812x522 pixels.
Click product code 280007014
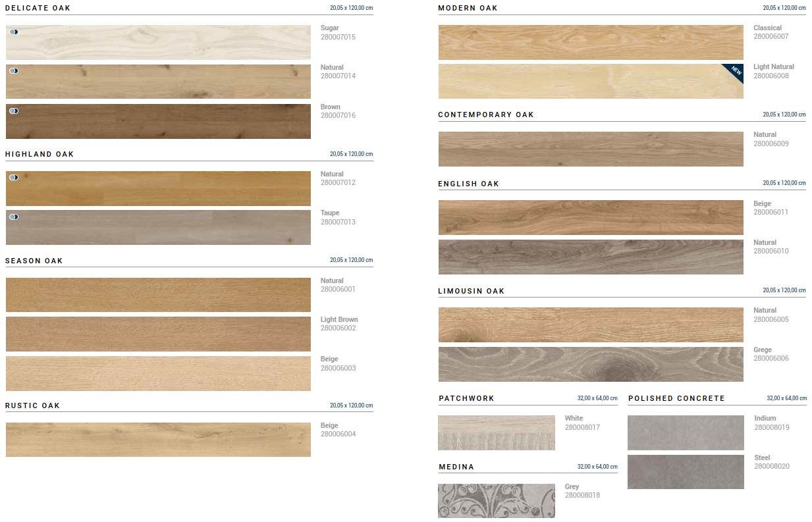coord(338,76)
